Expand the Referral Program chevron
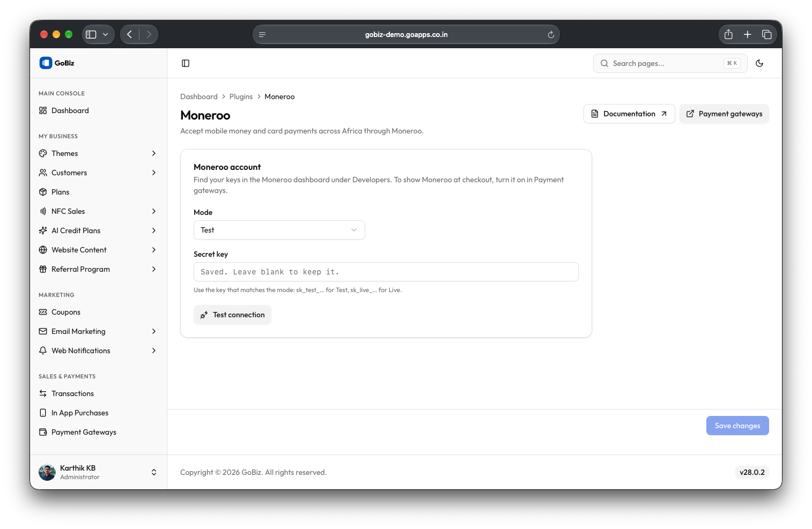Screen dimensions: 812x529 click(x=154, y=269)
